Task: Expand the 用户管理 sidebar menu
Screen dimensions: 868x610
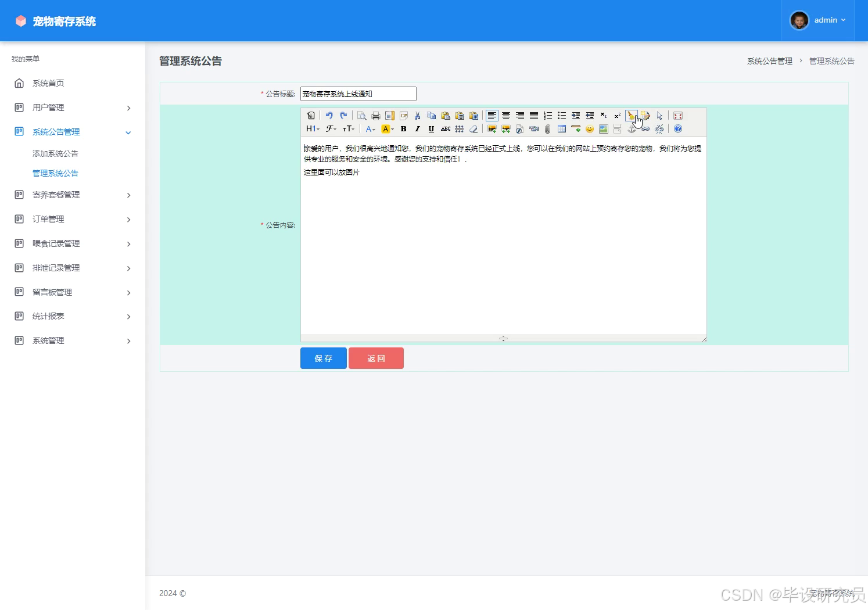Action: (73, 107)
